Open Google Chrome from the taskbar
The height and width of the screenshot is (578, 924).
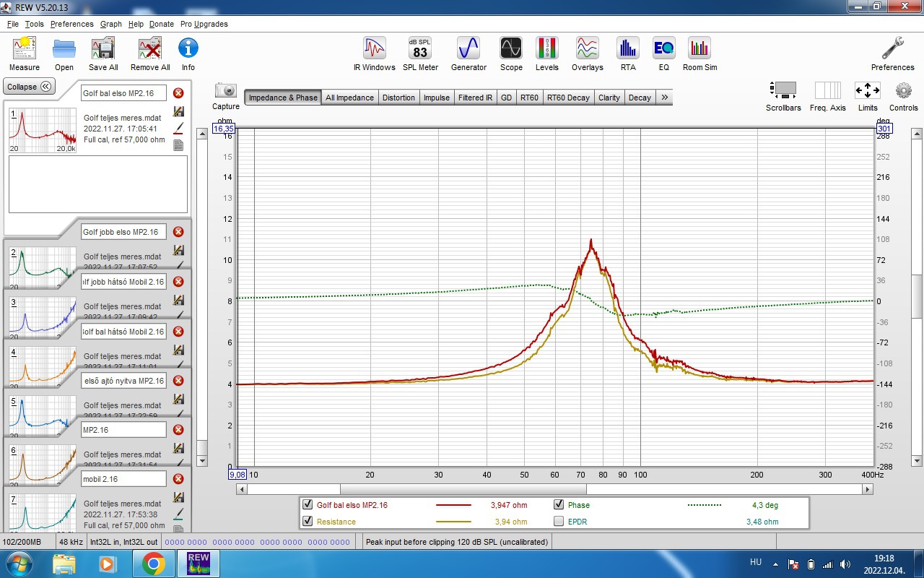(153, 563)
